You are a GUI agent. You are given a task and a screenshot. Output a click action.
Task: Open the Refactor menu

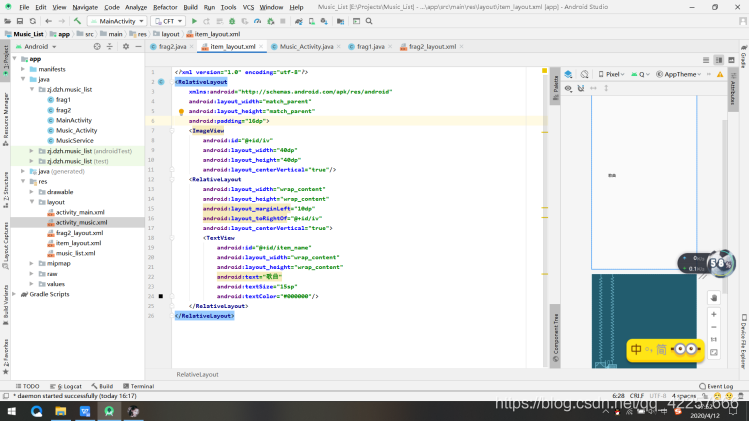tap(165, 6)
